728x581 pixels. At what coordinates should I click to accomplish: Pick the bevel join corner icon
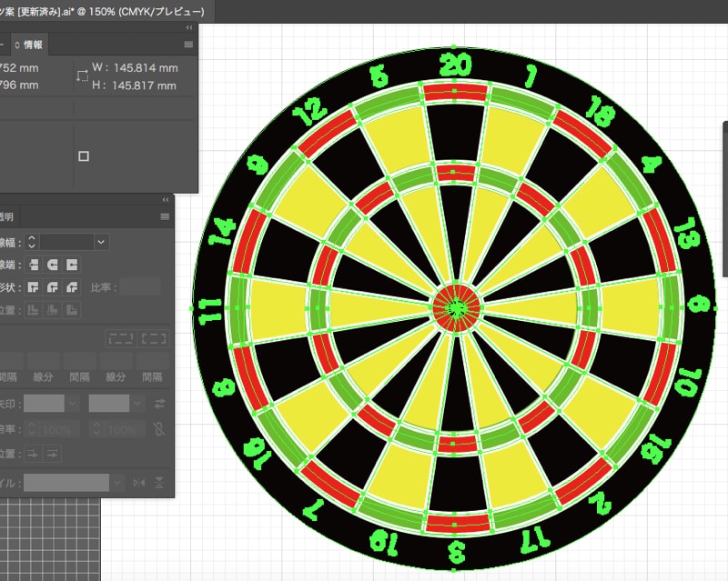tap(71, 287)
